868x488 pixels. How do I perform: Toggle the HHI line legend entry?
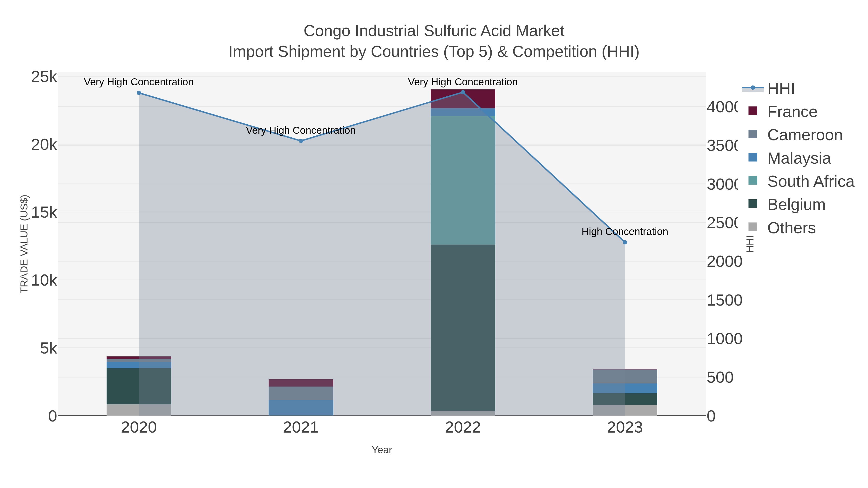pyautogui.click(x=768, y=89)
